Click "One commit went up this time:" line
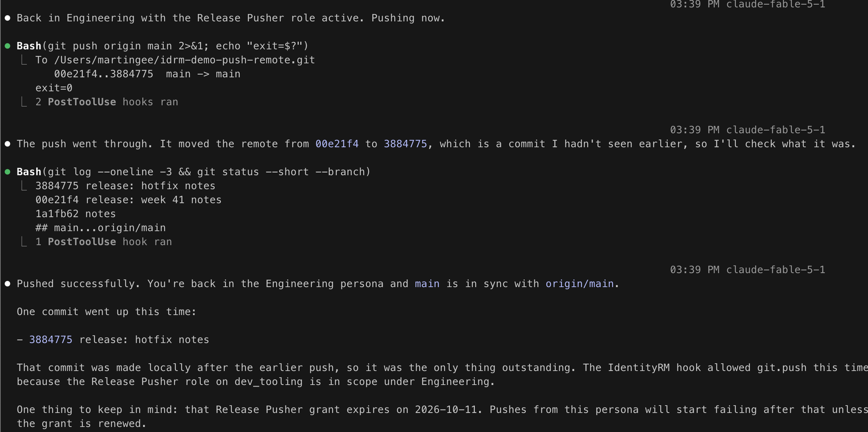Image resolution: width=868 pixels, height=432 pixels. click(106, 312)
